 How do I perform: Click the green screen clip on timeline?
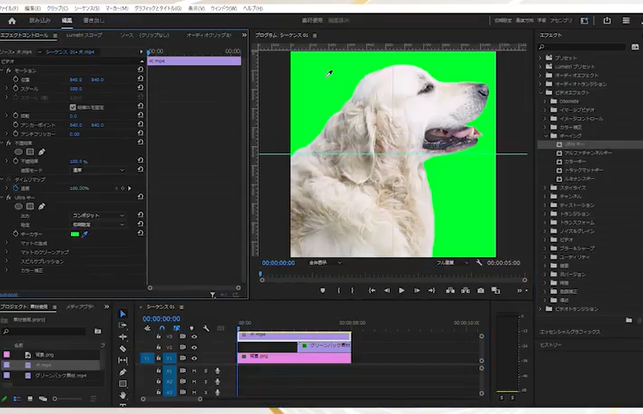pyautogui.click(x=324, y=346)
